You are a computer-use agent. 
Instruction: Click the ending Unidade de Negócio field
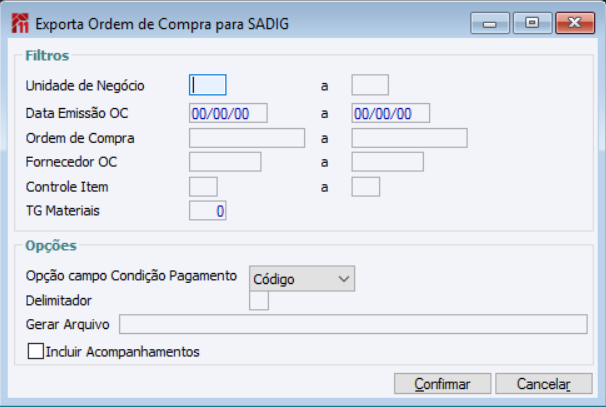[370, 85]
